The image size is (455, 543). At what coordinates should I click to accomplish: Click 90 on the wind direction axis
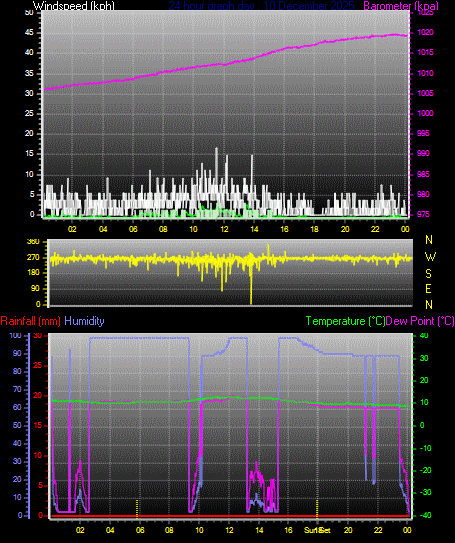pos(35,288)
